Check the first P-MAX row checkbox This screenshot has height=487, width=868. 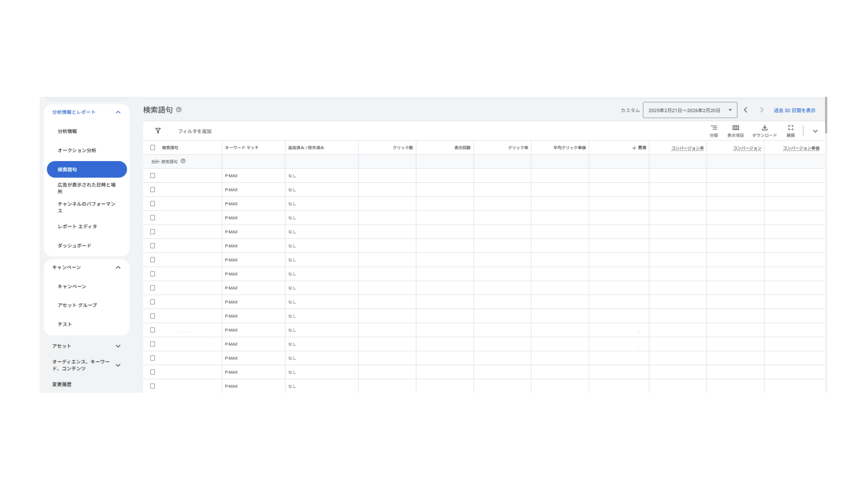point(153,176)
